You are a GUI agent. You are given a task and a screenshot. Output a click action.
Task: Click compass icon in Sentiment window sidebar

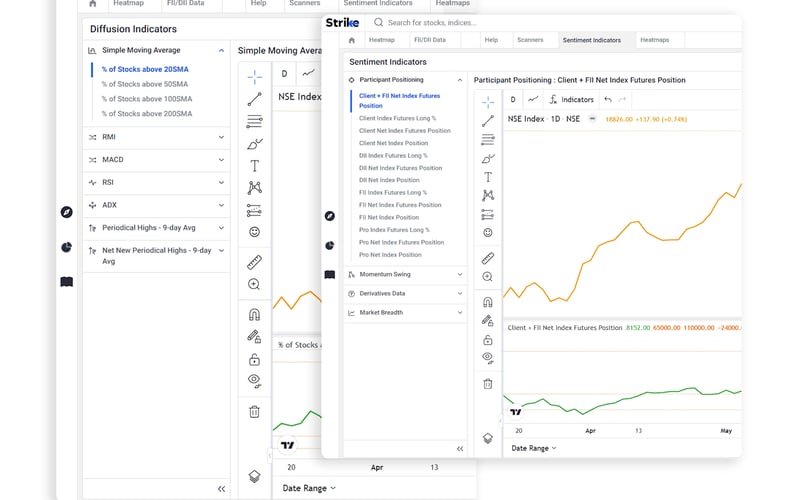click(330, 216)
